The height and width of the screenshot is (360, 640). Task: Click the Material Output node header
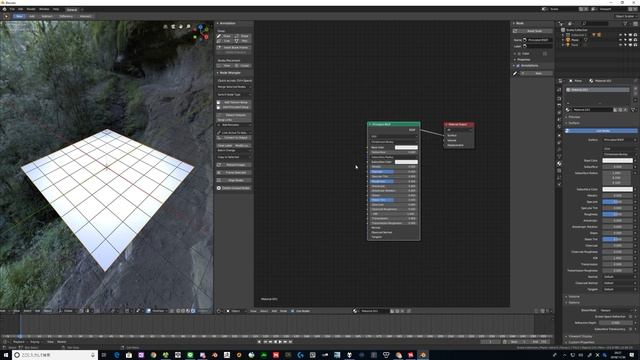[x=459, y=124]
